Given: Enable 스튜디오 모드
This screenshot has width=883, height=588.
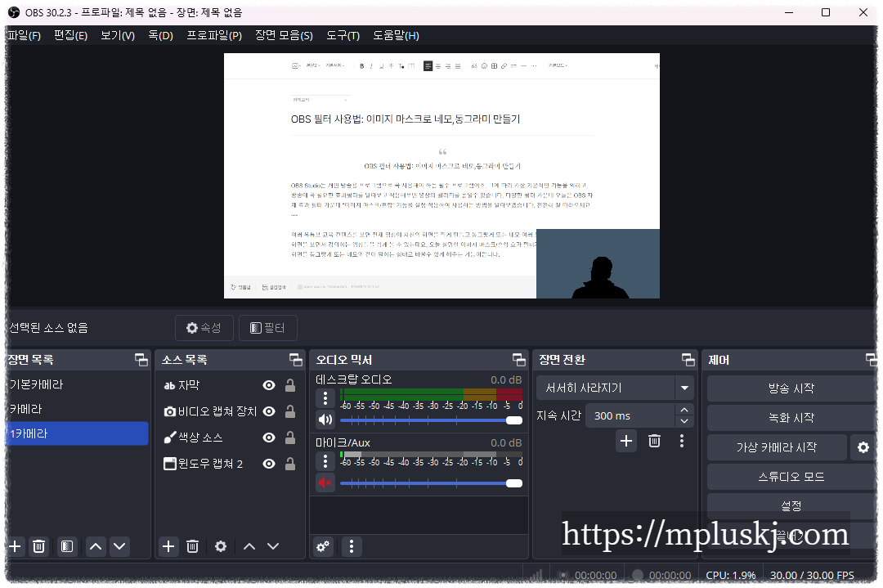Looking at the screenshot, I should pyautogui.click(x=790, y=477).
